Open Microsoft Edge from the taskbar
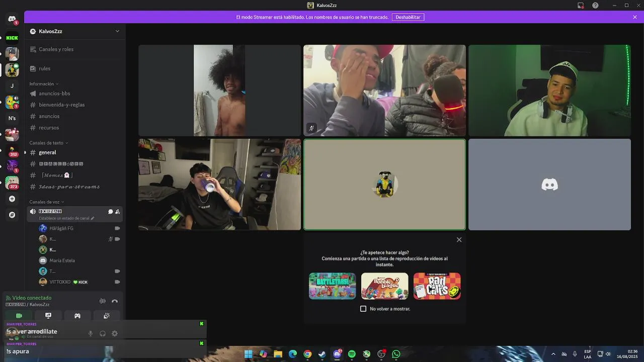644x362 pixels. (x=293, y=354)
